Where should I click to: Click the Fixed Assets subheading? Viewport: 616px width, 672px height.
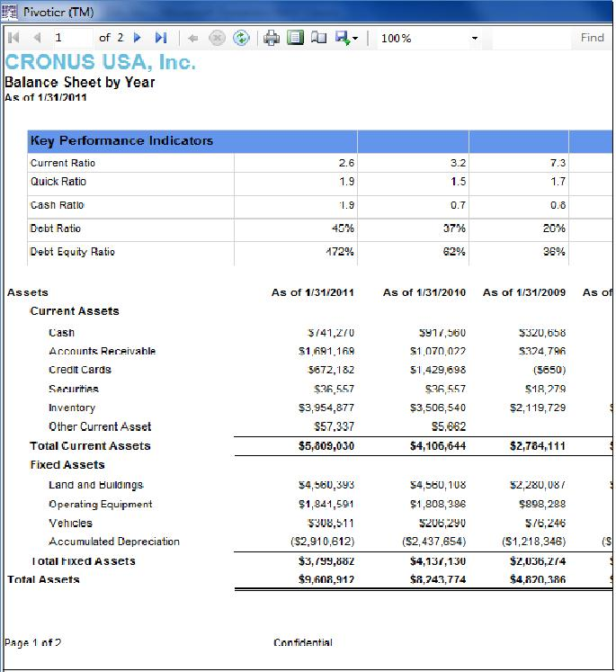[67, 464]
